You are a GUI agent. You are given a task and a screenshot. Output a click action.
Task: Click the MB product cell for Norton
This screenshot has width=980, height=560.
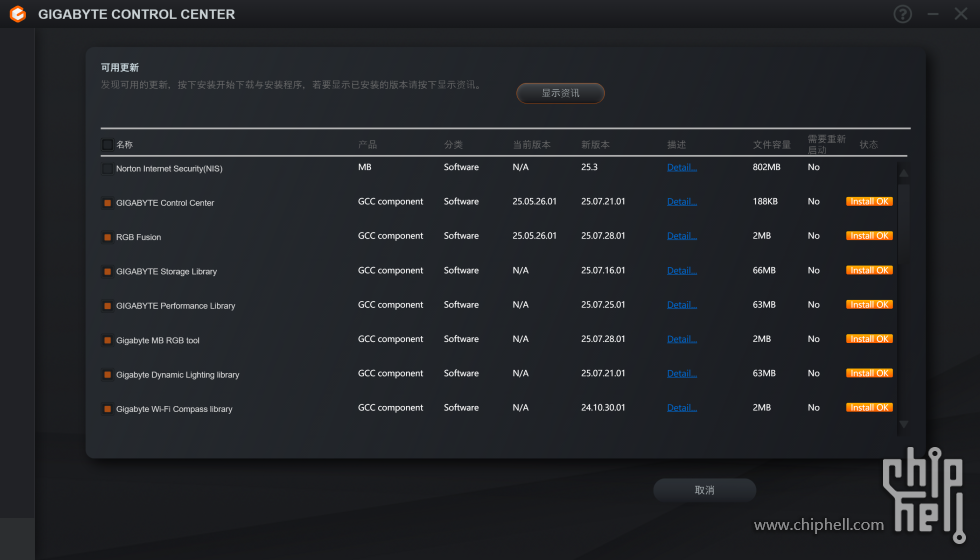[365, 167]
